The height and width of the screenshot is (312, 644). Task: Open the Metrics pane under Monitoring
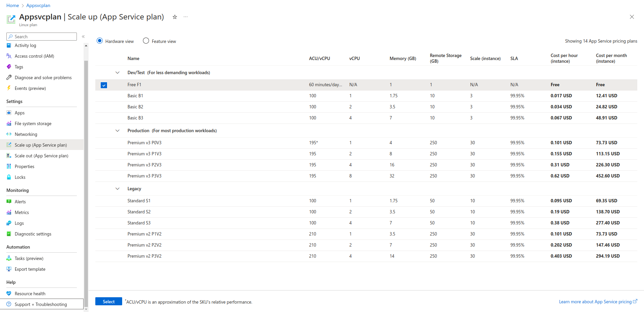pos(22,212)
